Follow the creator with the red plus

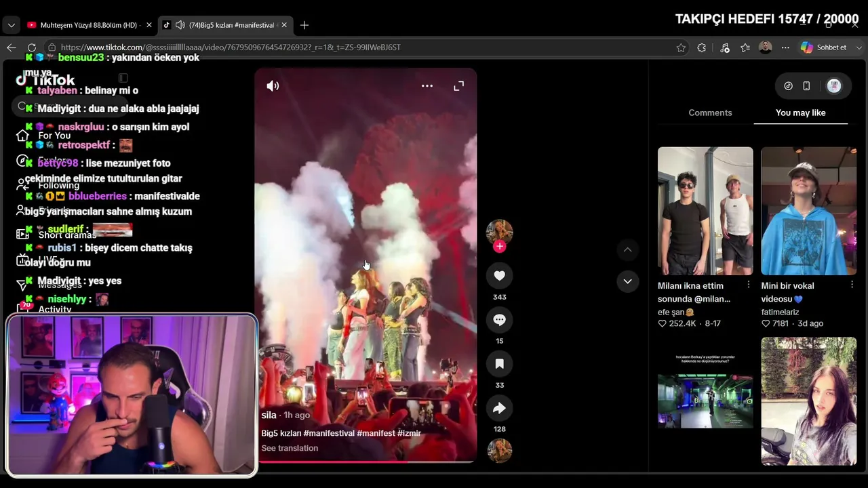(500, 246)
